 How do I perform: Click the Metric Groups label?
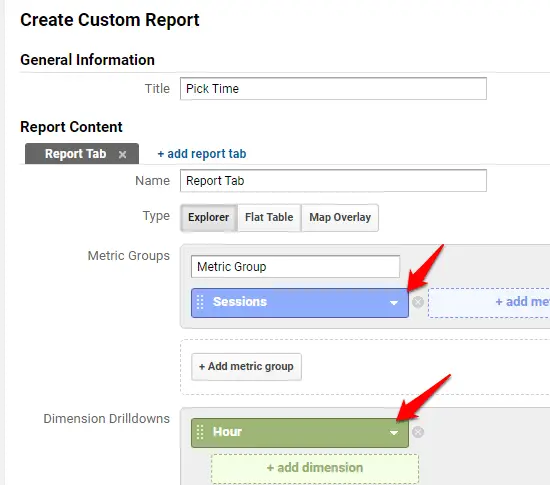129,256
